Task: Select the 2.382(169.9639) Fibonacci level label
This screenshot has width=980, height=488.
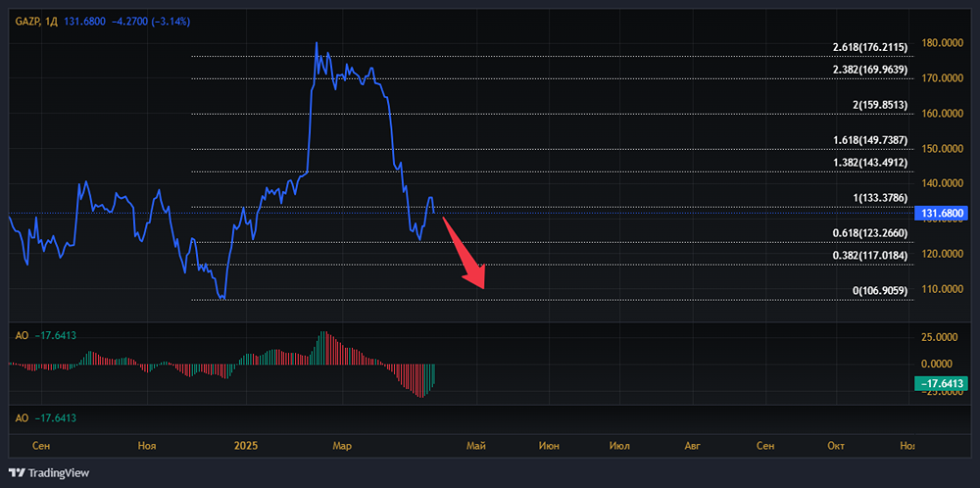Action: coord(870,70)
